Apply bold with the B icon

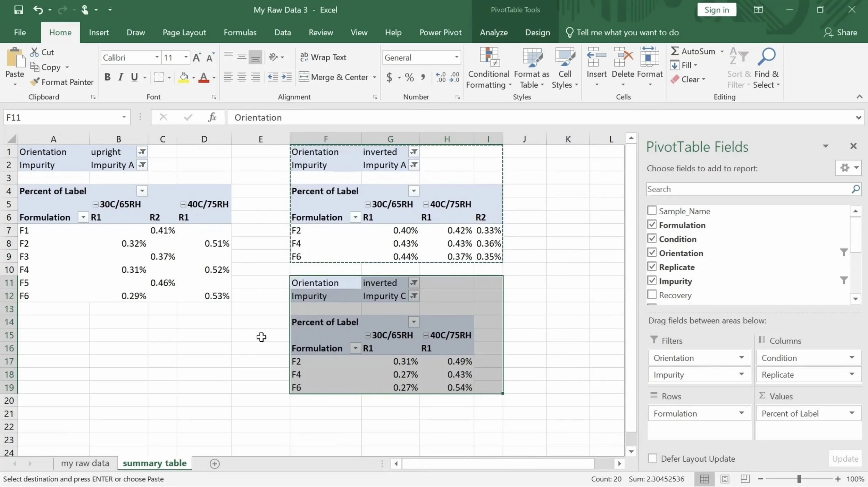tap(107, 77)
